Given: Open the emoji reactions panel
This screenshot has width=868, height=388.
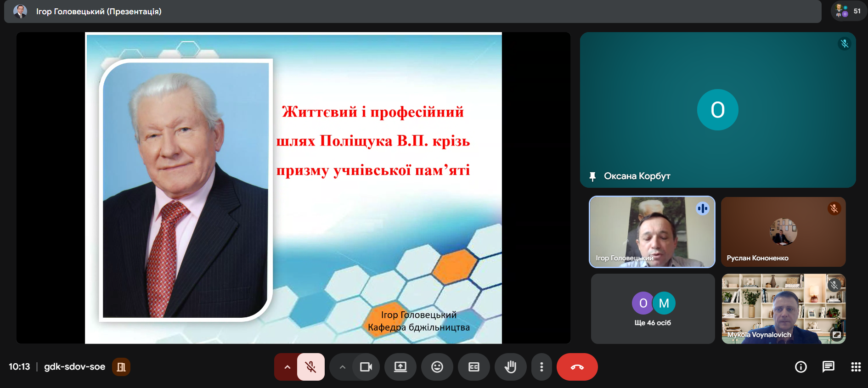Looking at the screenshot, I should coord(437,367).
